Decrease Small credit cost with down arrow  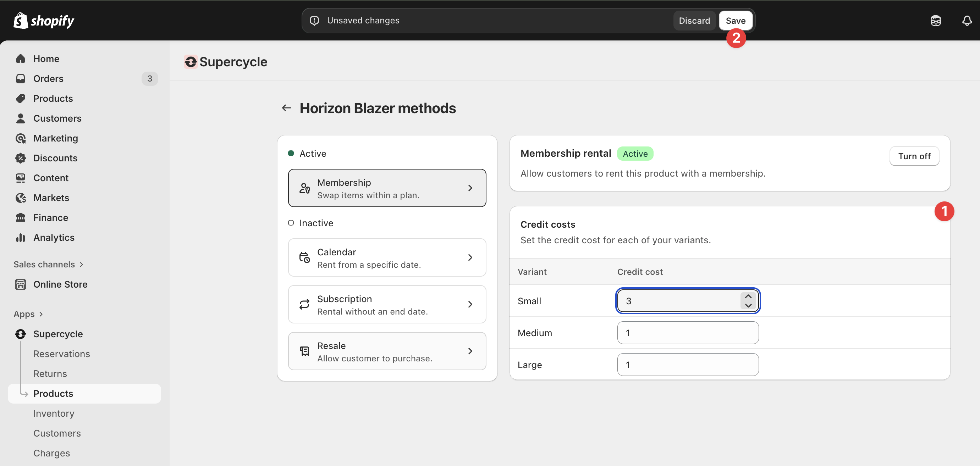(748, 306)
